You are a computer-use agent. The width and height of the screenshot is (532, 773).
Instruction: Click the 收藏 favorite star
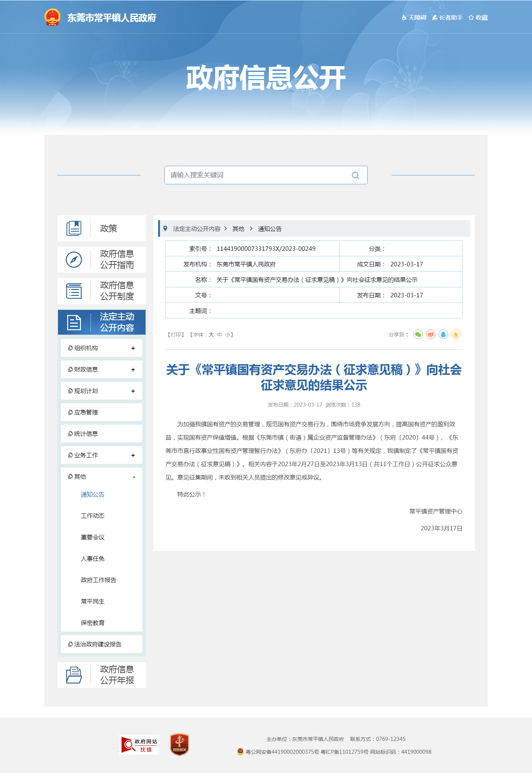point(478,18)
